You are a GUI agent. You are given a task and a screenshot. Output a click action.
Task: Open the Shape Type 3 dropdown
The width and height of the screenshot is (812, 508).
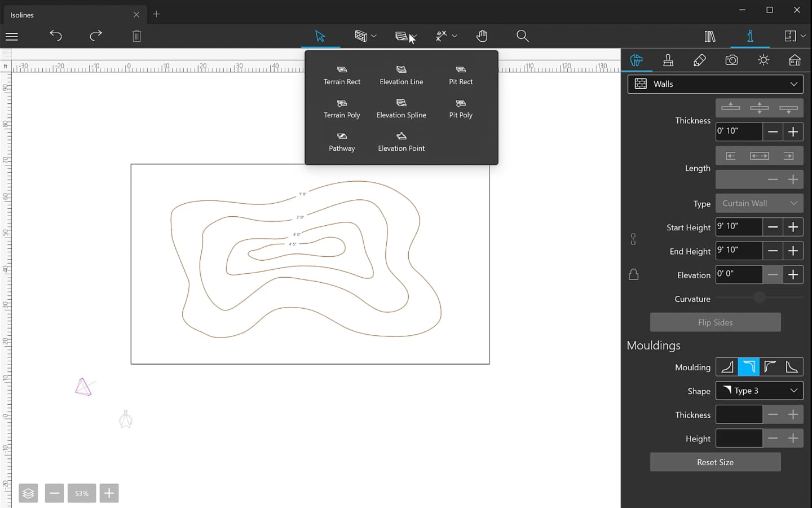(759, 390)
